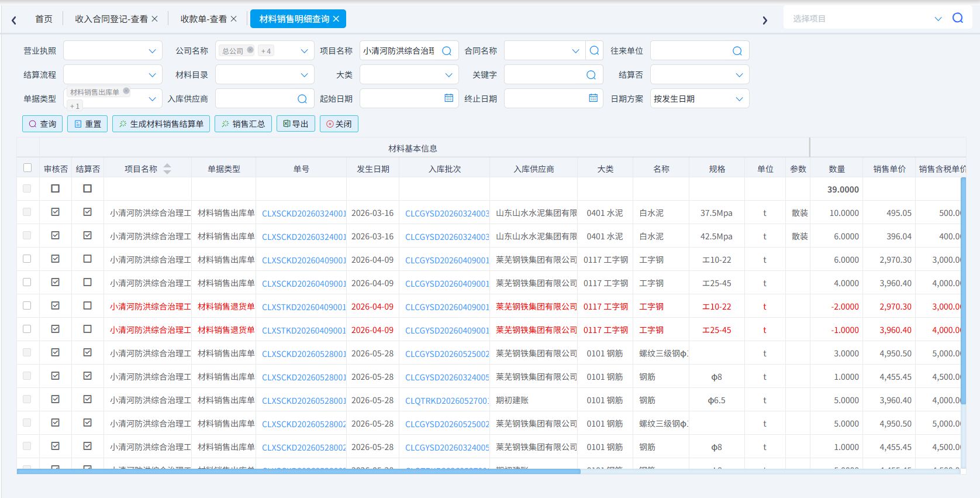Expand the 材料目录 dropdown
This screenshot has width=980, height=498.
(304, 75)
